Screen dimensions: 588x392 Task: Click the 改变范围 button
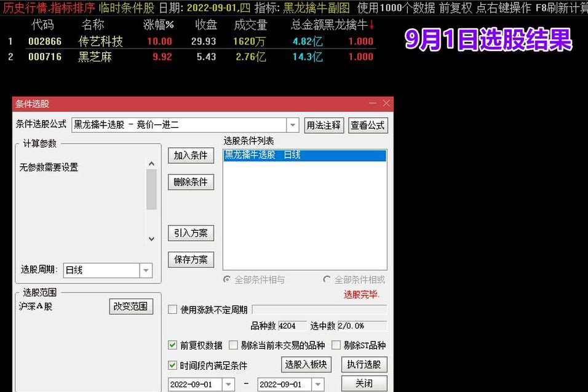(131, 306)
